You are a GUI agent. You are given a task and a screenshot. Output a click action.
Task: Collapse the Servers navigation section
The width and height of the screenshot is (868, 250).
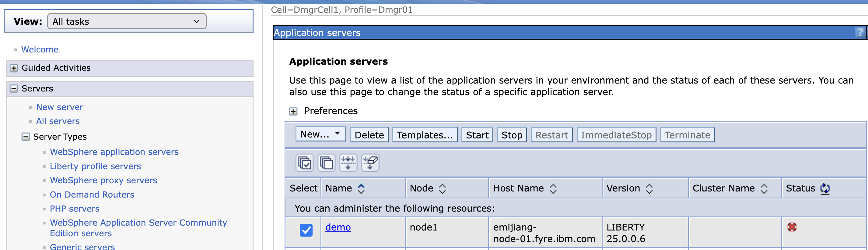(x=14, y=89)
